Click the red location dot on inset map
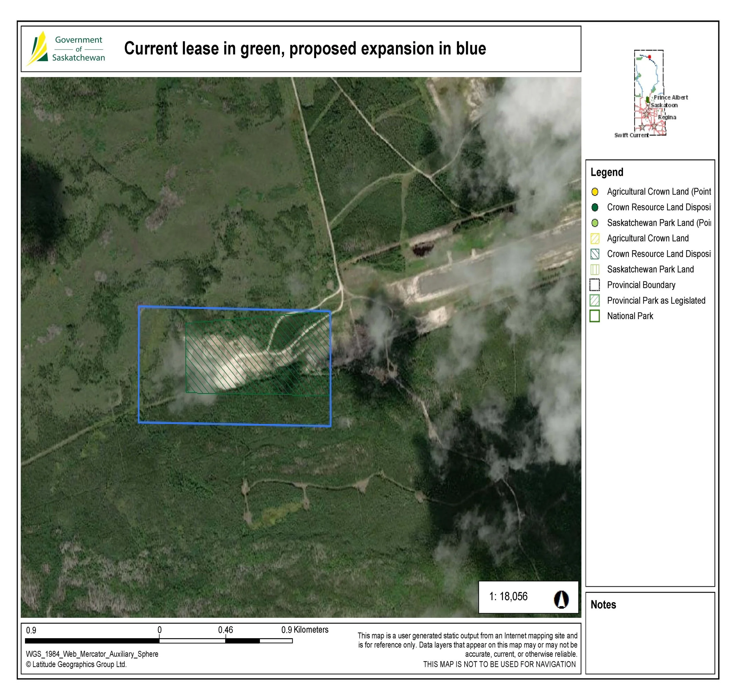The width and height of the screenshot is (736, 700). 649,57
